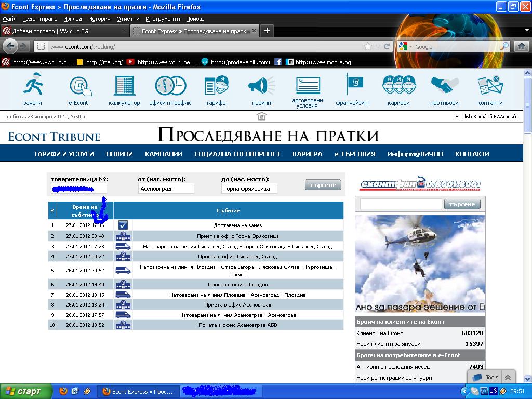
Task: Open the тарифа icon
Action: pos(216,85)
